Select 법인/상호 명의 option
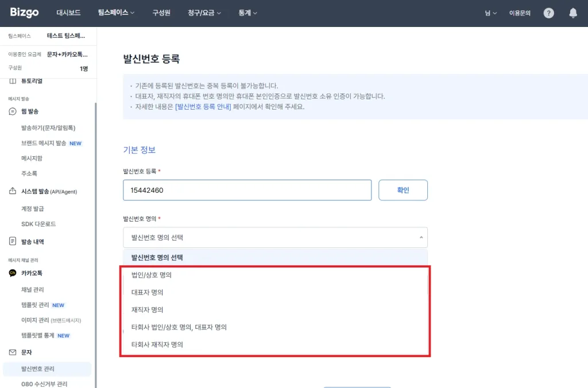The width and height of the screenshot is (588, 388). 275,275
